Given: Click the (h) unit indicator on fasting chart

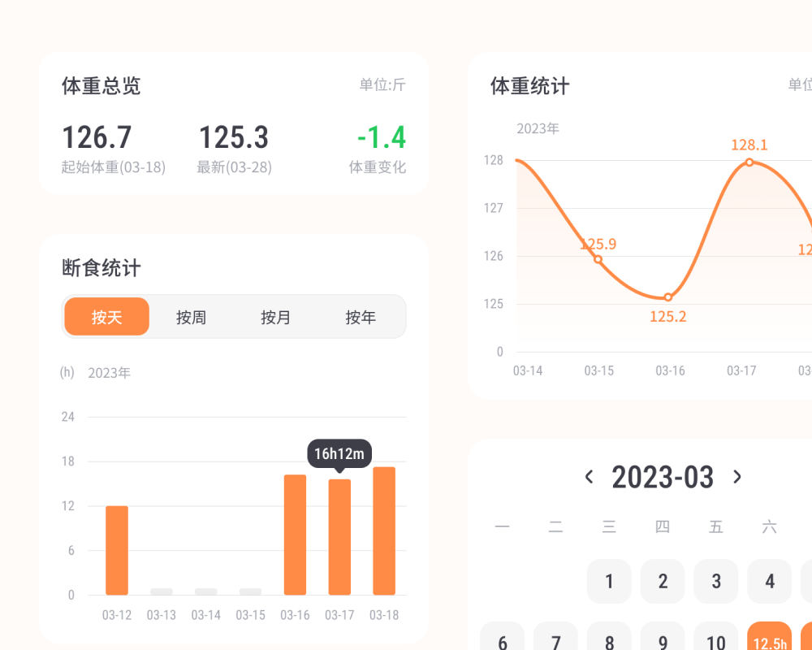Looking at the screenshot, I should 67,372.
